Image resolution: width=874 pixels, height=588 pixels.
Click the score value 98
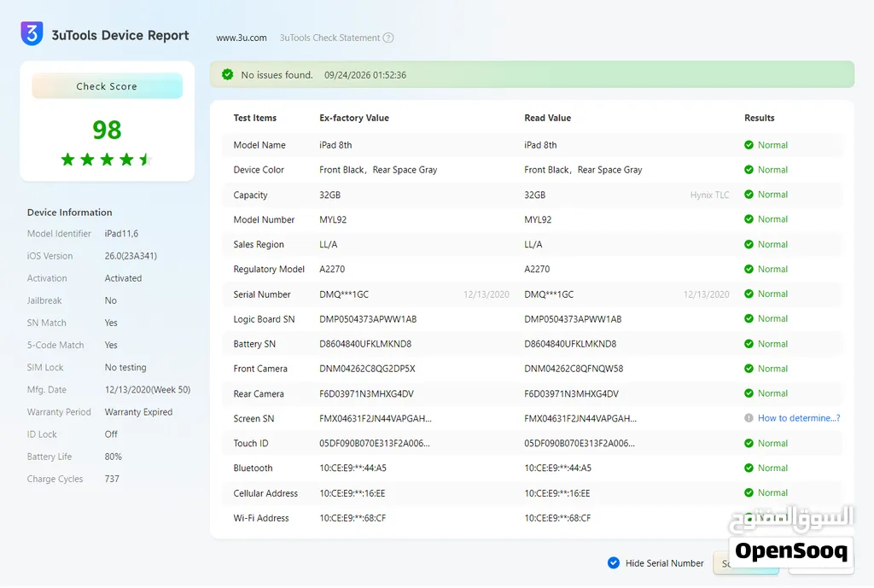(x=107, y=130)
